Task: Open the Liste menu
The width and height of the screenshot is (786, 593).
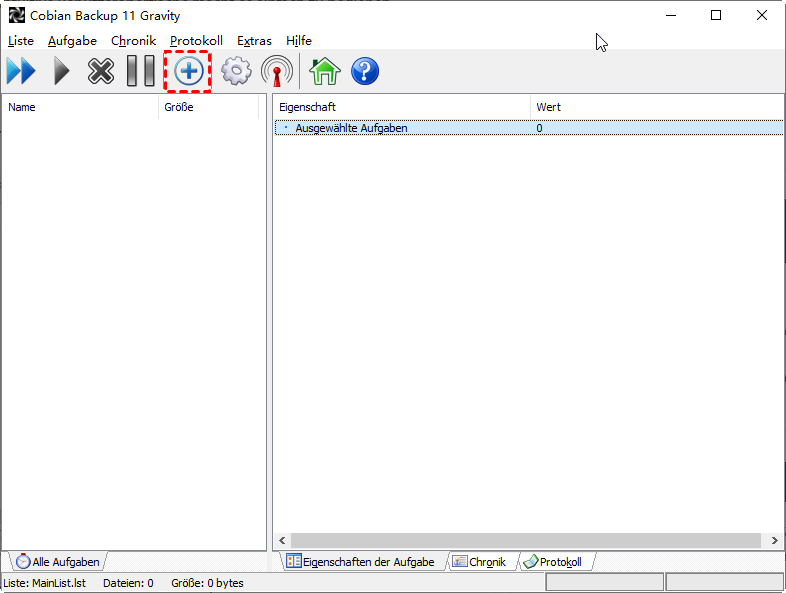Action: coord(21,41)
